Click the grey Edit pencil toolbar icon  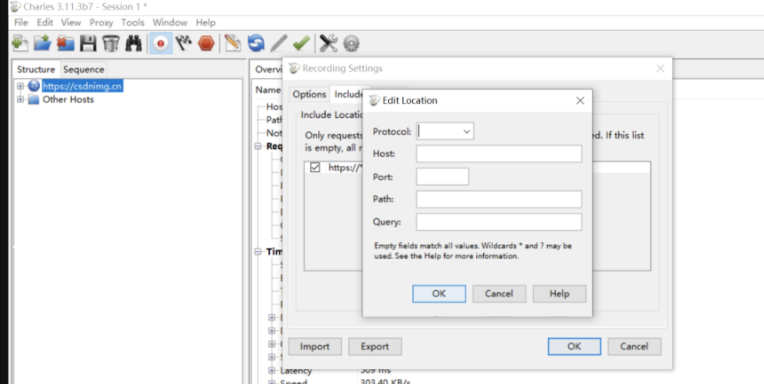coord(279,43)
